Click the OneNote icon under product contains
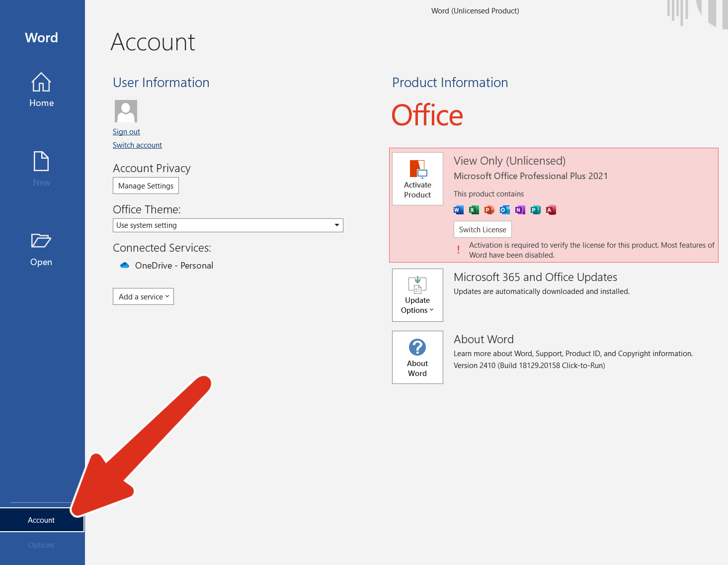This screenshot has height=565, width=728. [520, 210]
